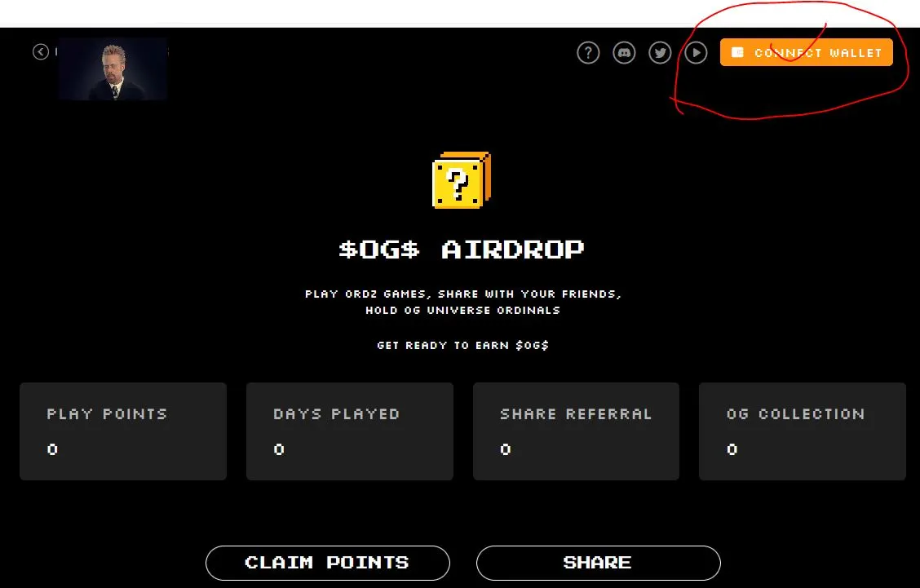Screen dimensions: 920x588
Task: Click the Claim Points button
Action: click(x=327, y=563)
